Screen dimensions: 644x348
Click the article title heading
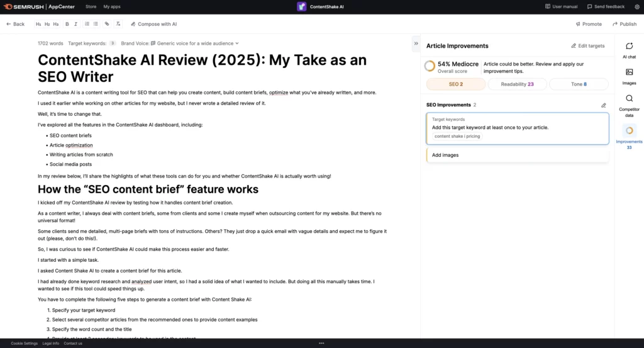coord(202,68)
